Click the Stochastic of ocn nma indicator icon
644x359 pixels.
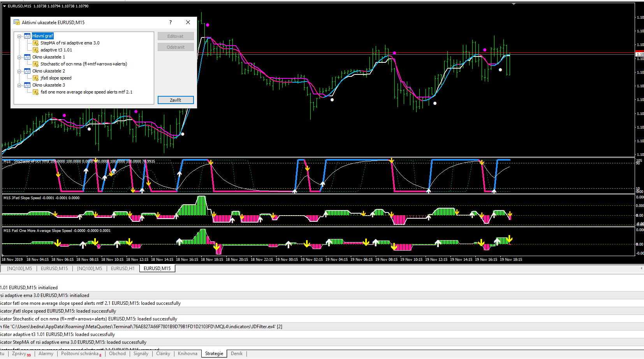pos(35,64)
